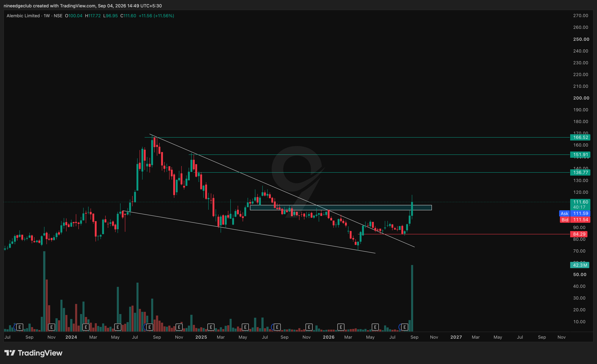
Task: Select the 151.91 price level label
Action: coord(580,154)
